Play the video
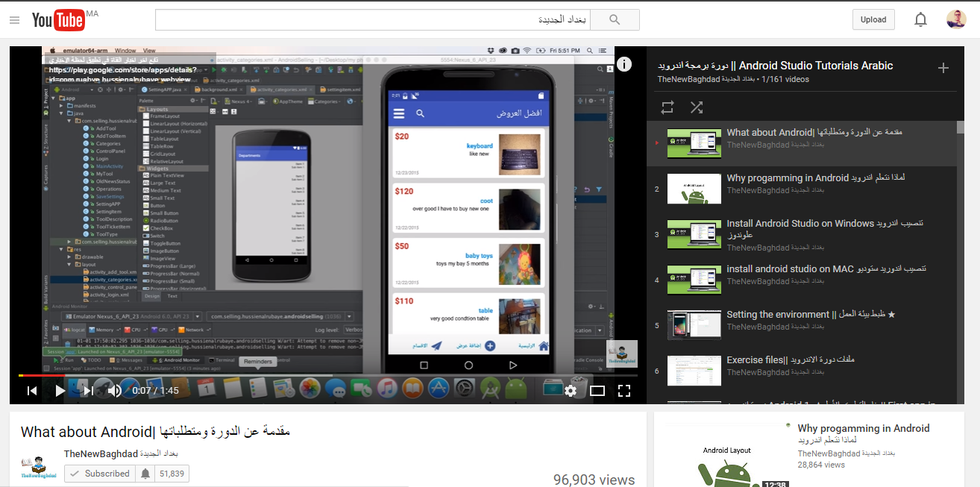The width and height of the screenshot is (980, 487). 60,390
